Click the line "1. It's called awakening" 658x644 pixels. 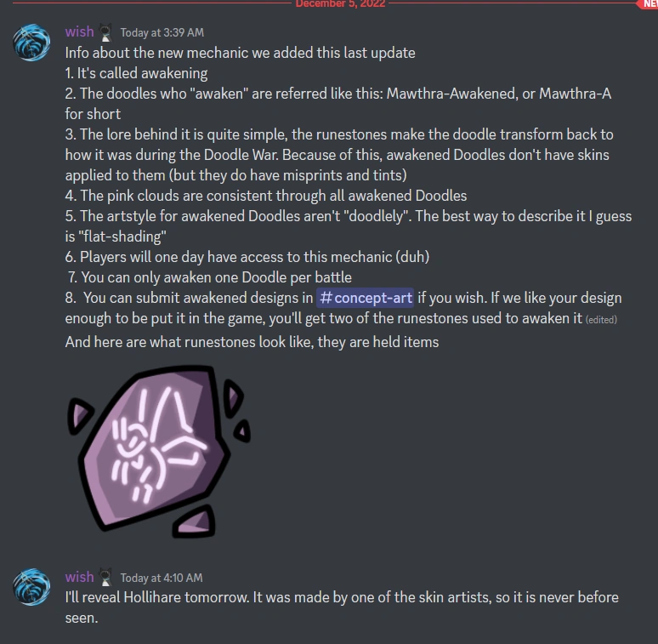(136, 73)
